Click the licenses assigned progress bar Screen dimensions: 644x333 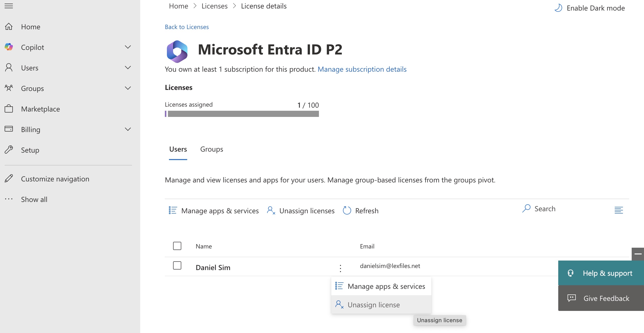pos(242,114)
